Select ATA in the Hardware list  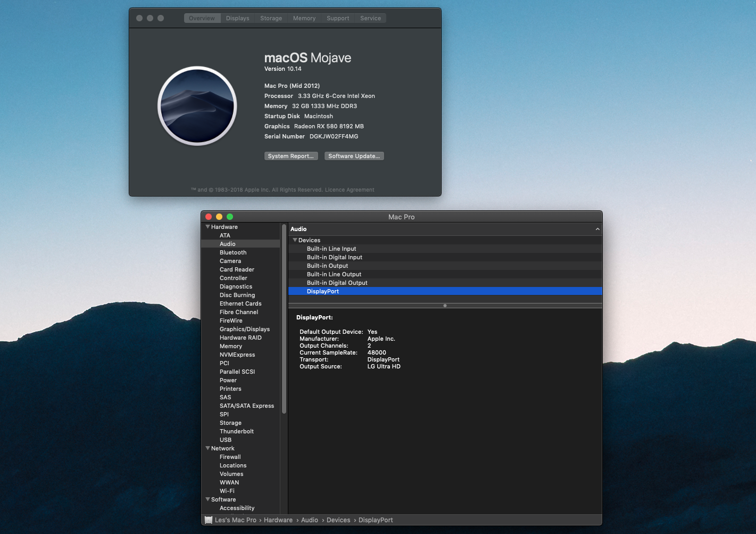[240, 235]
